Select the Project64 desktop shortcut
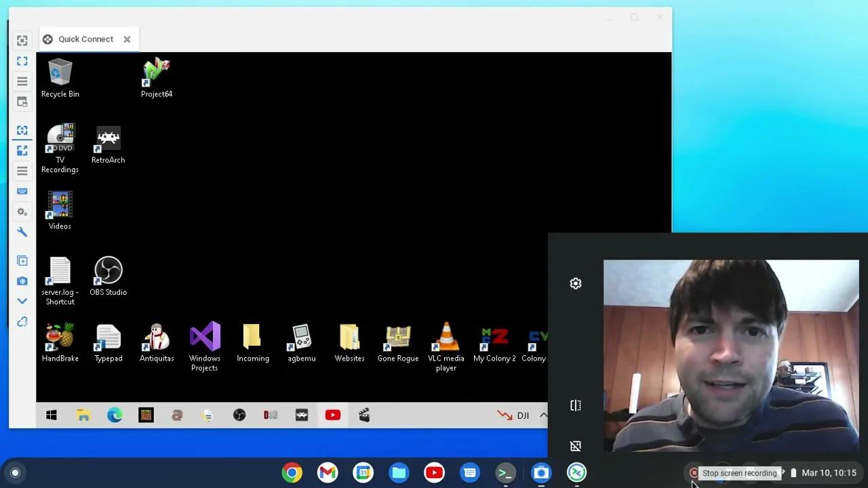 [157, 79]
